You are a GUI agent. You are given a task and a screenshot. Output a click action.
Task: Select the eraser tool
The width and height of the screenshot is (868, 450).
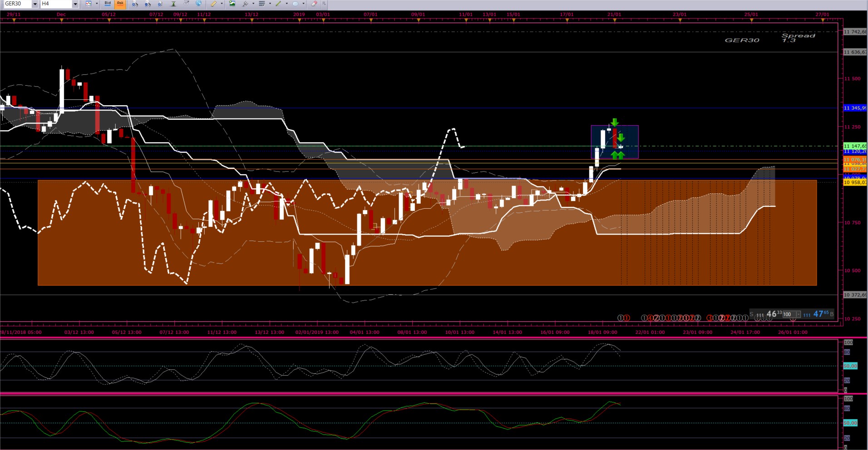[x=314, y=4]
